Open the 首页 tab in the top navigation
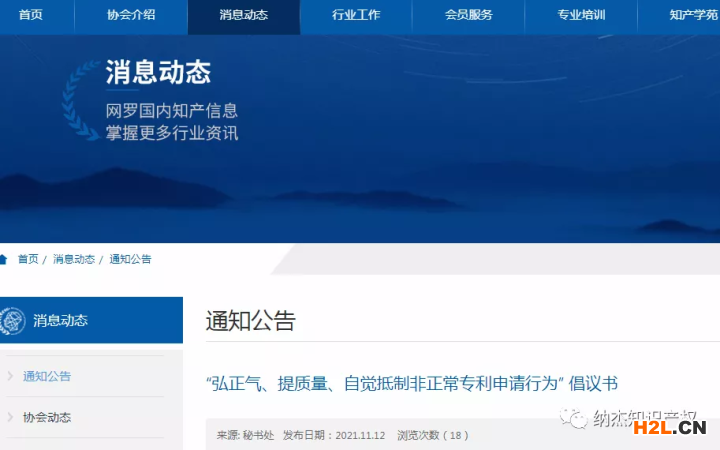The image size is (720, 450). click(x=31, y=15)
